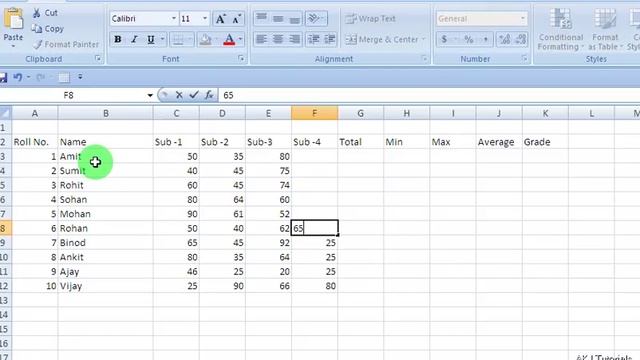Click the Copy button
Viewport: 640px width, 360px height.
click(x=48, y=29)
